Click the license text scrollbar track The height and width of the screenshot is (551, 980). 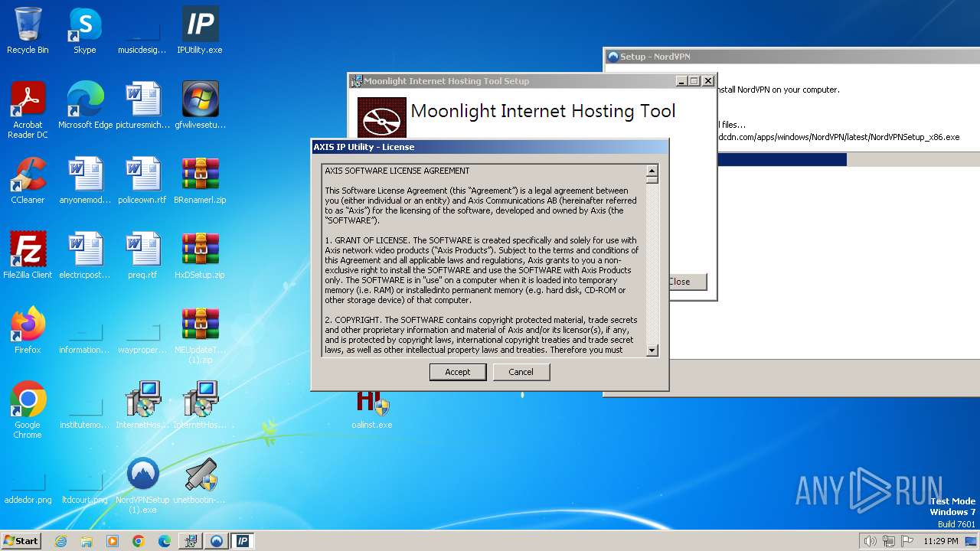pos(652,264)
